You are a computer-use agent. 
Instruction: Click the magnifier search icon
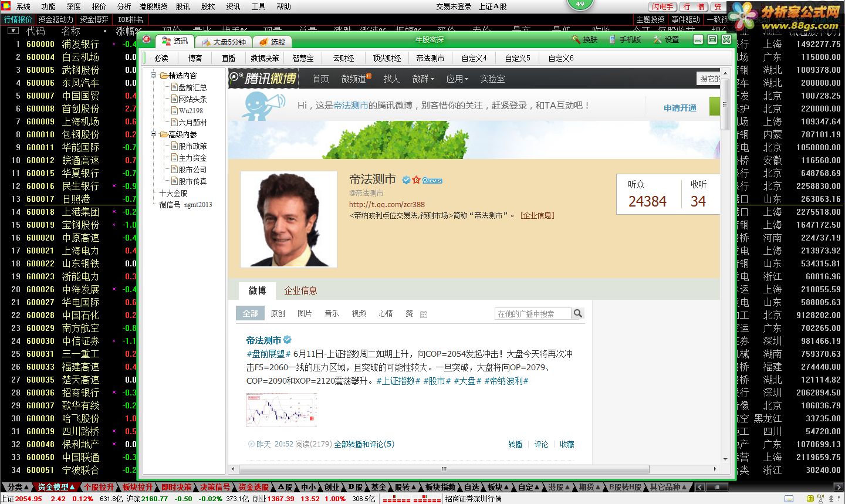point(577,314)
